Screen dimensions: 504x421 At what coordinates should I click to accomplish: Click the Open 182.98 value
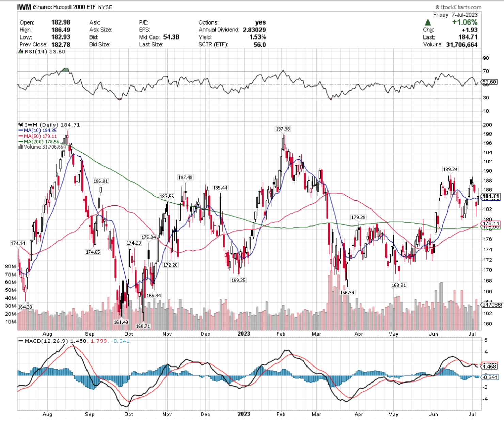61,22
